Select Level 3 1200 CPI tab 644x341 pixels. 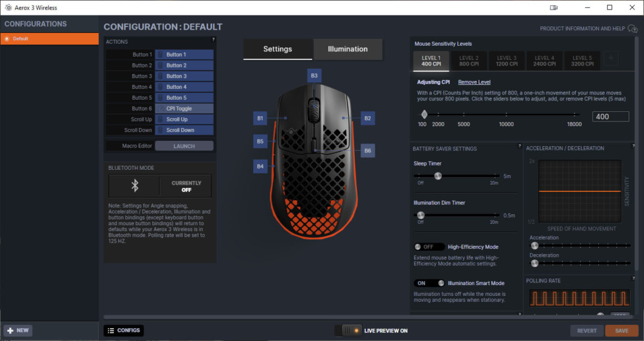coord(507,61)
